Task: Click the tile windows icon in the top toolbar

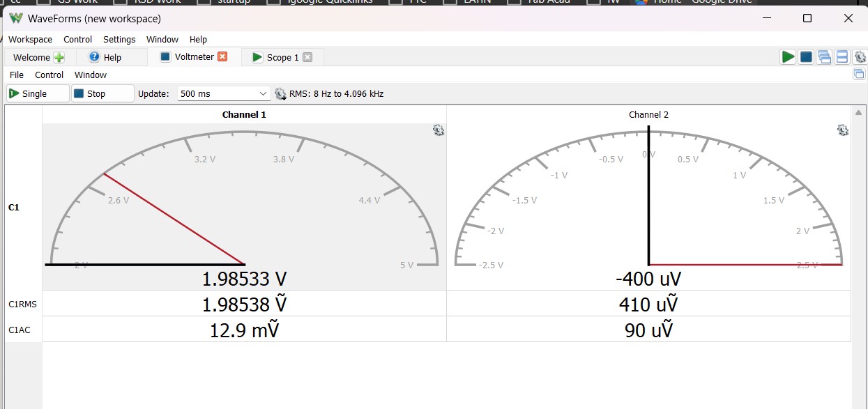Action: click(842, 57)
